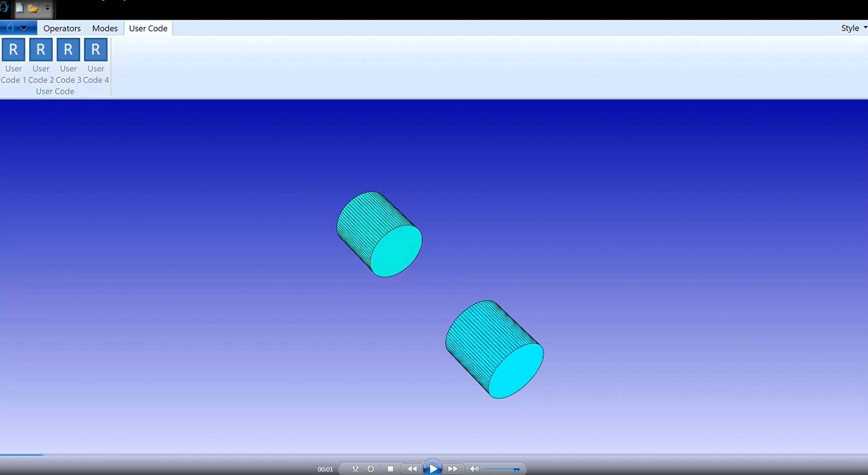Run the User Code 4 button

96,61
